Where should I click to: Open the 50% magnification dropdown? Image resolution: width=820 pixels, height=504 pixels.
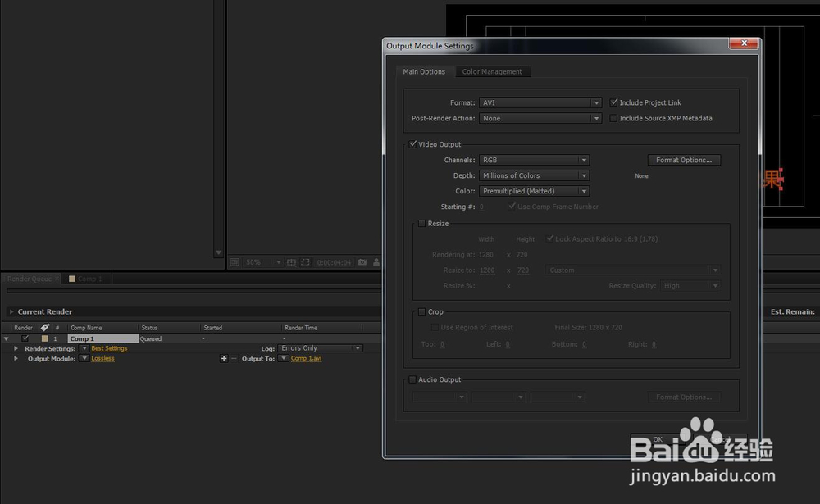tap(263, 262)
